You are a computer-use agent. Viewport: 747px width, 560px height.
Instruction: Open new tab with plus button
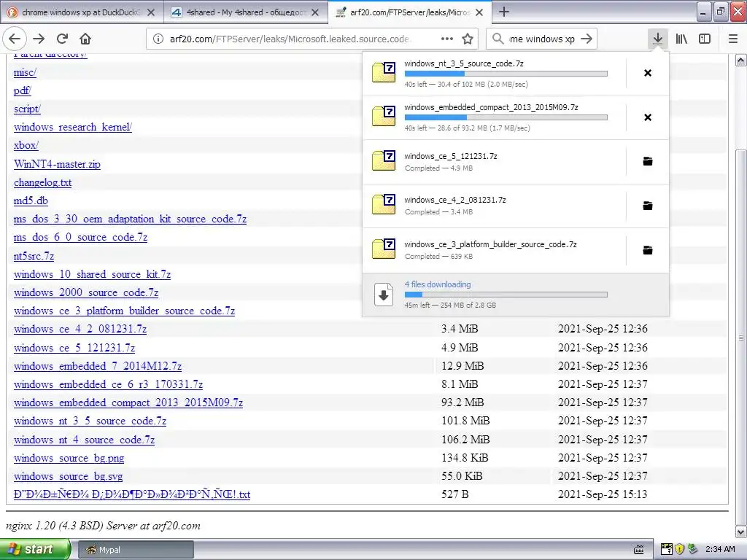click(x=504, y=12)
